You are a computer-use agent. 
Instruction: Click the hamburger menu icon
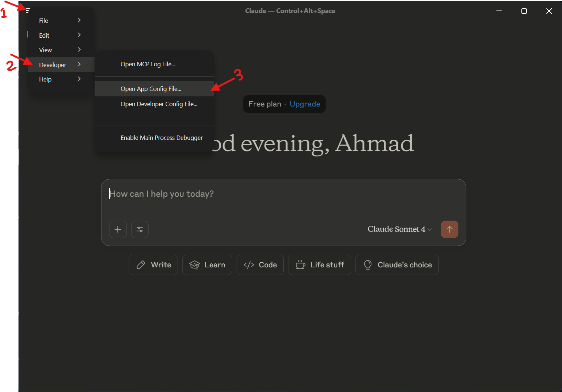(x=28, y=10)
